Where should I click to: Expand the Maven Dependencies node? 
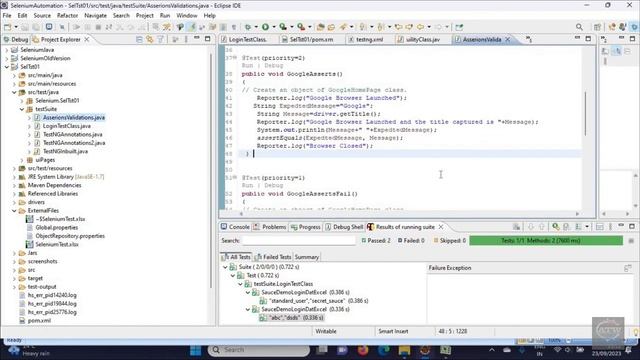(x=14, y=185)
